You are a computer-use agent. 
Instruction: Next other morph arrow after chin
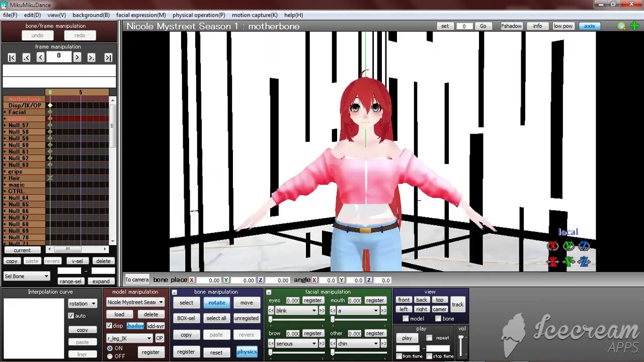383,344
